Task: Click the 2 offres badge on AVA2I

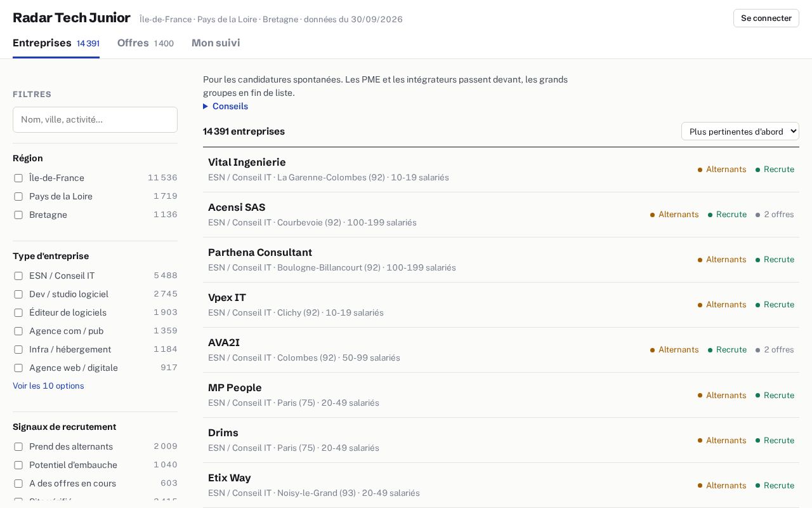Action: coord(775,350)
